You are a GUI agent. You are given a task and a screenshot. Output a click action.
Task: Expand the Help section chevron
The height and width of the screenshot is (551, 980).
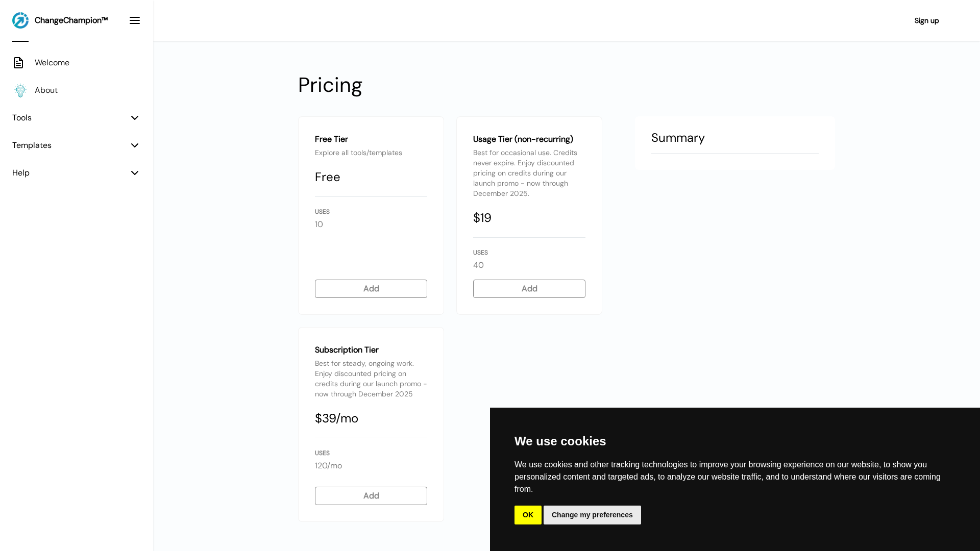coord(135,173)
